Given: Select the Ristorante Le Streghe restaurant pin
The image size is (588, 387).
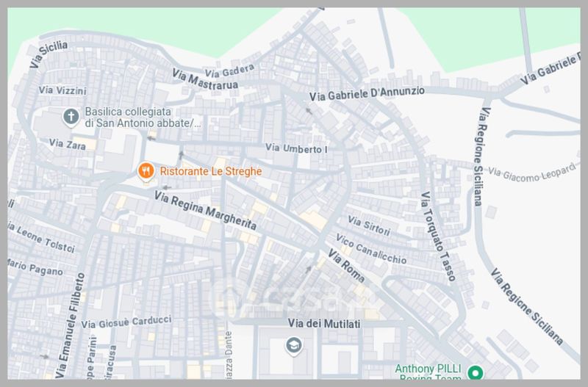Looking at the screenshot, I should tap(146, 171).
